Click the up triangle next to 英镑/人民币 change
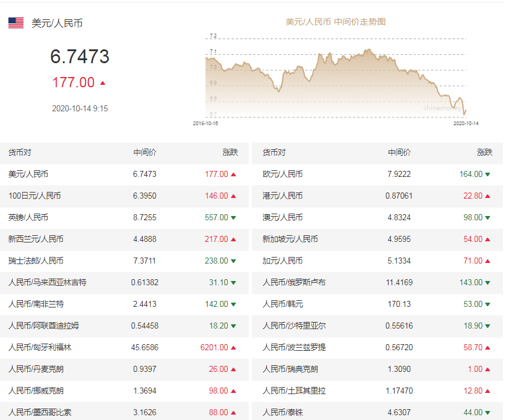The width and height of the screenshot is (509, 420). coord(234,218)
